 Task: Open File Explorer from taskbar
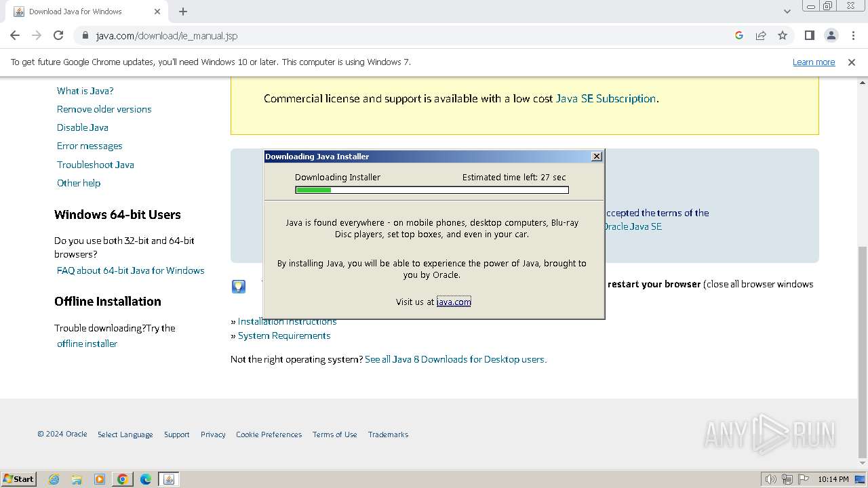pos(77,479)
